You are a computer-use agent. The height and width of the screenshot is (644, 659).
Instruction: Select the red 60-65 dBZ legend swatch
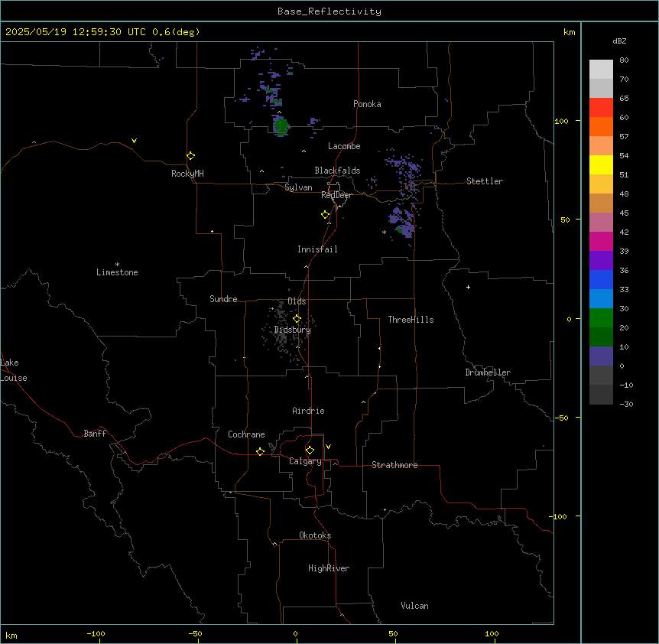[601, 107]
